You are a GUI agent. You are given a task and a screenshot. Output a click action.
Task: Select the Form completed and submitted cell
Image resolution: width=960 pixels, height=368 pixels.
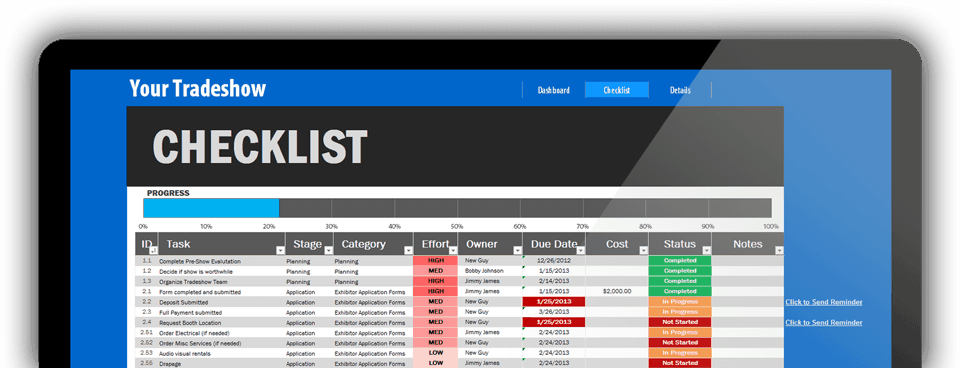(x=221, y=292)
